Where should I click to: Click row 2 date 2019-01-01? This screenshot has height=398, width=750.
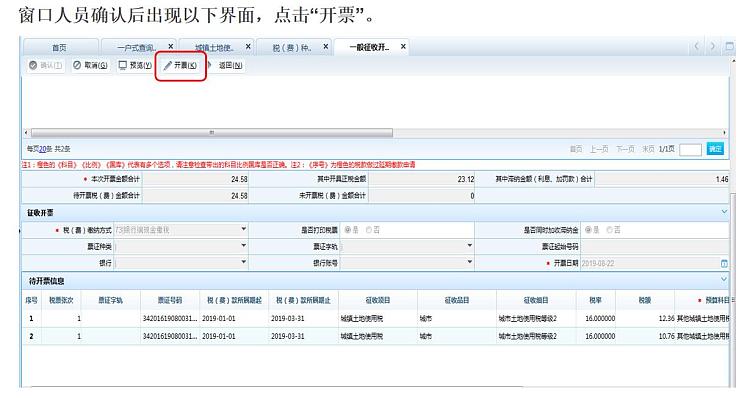(x=219, y=336)
